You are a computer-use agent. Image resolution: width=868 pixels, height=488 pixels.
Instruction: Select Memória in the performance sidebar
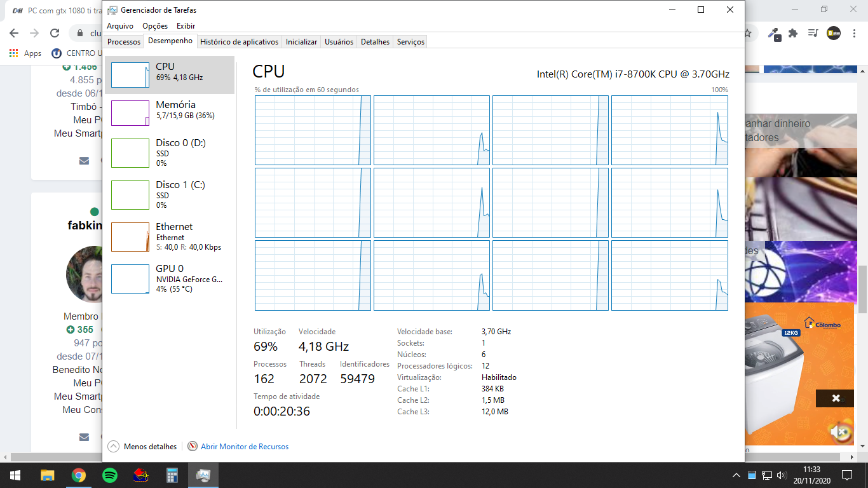click(170, 112)
